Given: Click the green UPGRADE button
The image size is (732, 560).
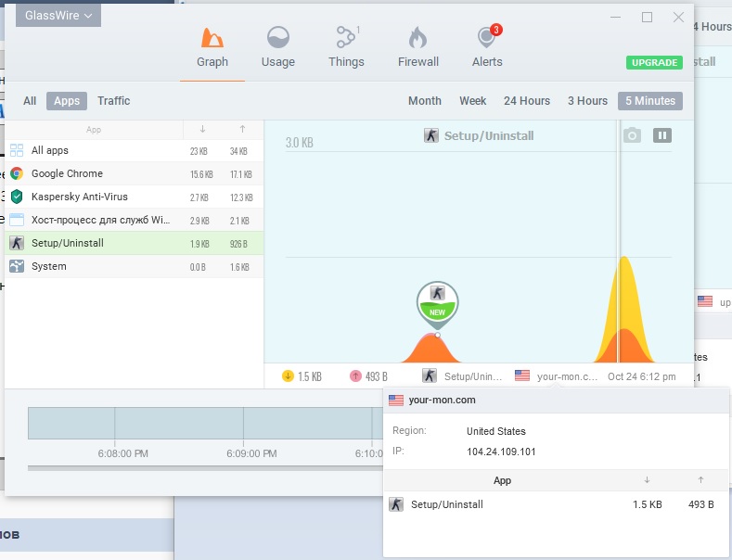Looking at the screenshot, I should click(654, 62).
